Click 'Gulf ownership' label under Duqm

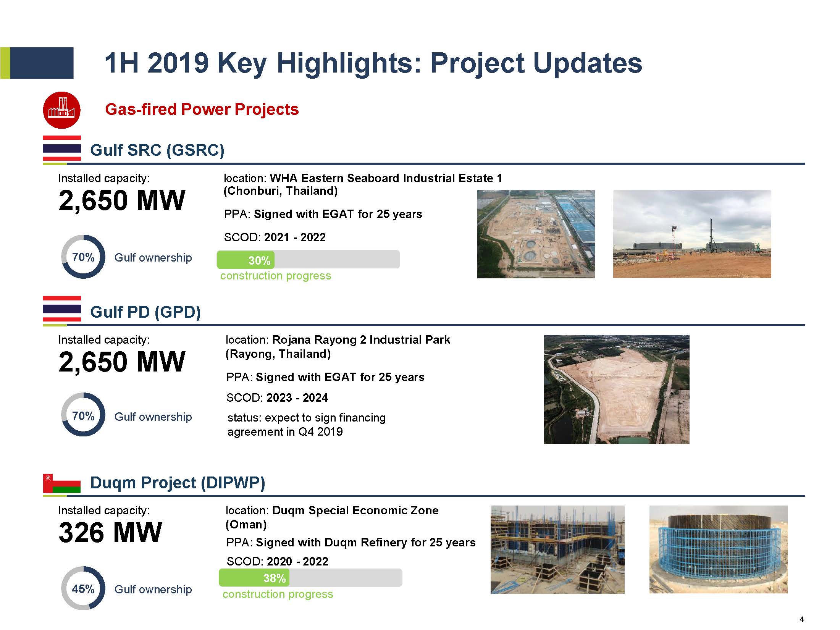click(x=153, y=590)
